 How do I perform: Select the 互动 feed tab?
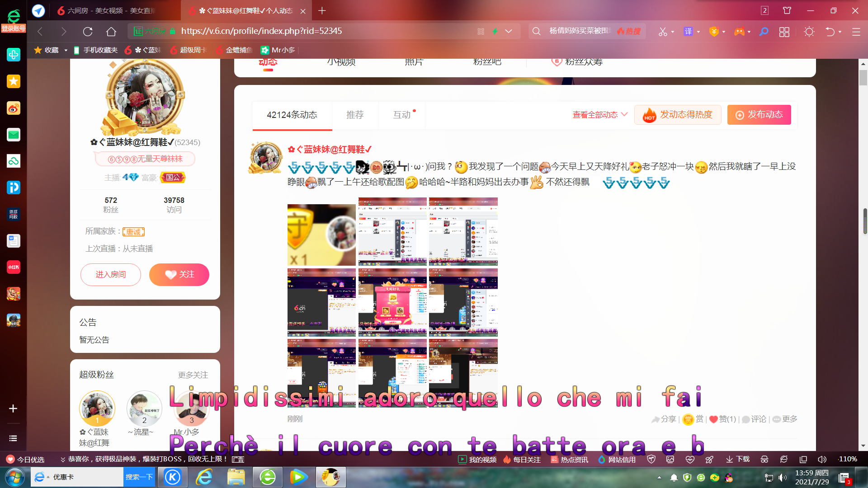pyautogui.click(x=402, y=115)
